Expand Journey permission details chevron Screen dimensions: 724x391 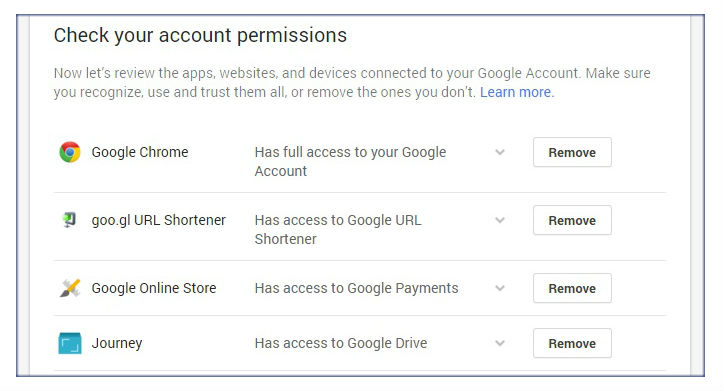coord(500,343)
